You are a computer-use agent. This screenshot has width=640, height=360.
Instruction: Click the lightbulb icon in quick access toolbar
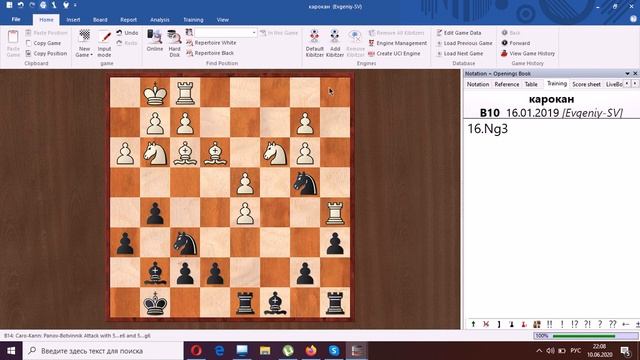pyautogui.click(x=66, y=5)
